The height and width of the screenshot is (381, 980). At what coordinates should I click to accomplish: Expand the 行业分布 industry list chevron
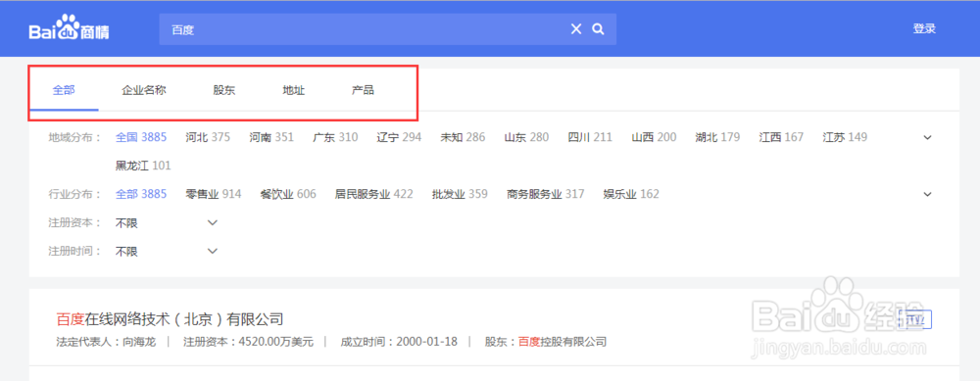click(927, 194)
